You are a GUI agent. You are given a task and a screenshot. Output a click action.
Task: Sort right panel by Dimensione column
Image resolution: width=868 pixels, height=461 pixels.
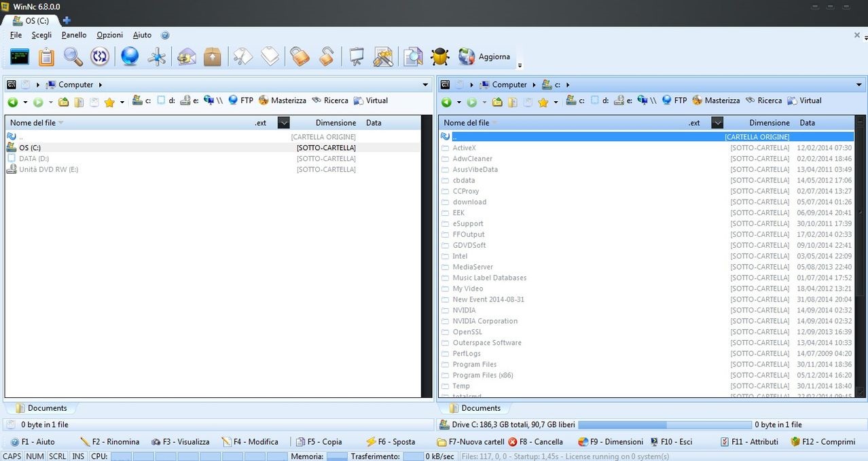click(x=769, y=123)
